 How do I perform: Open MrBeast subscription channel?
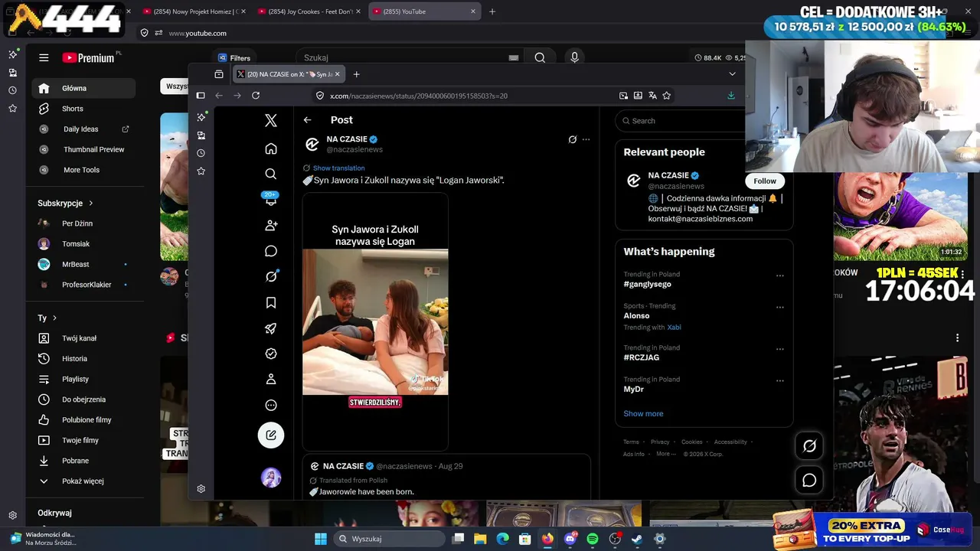pos(83,264)
